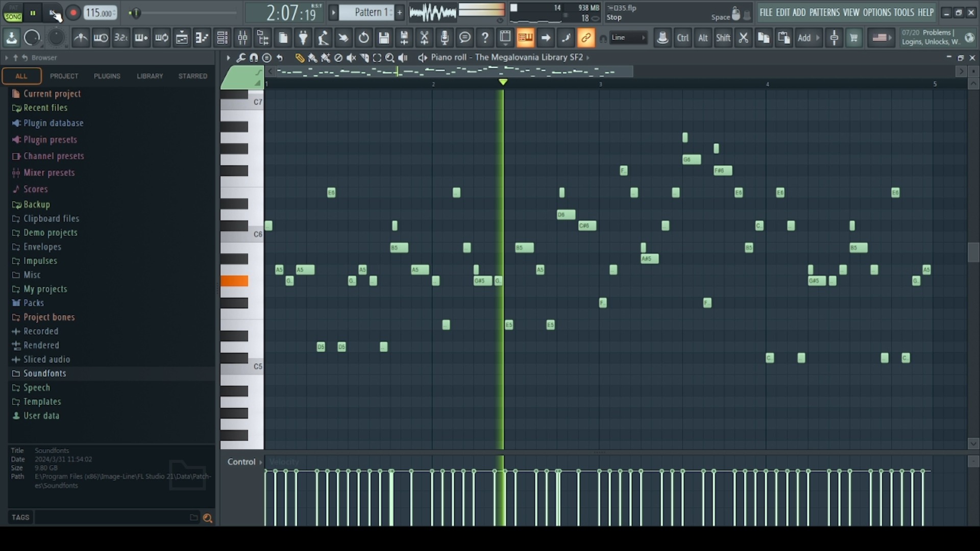
Task: Switch to the LIBRARY browser tab
Action: pos(150,76)
